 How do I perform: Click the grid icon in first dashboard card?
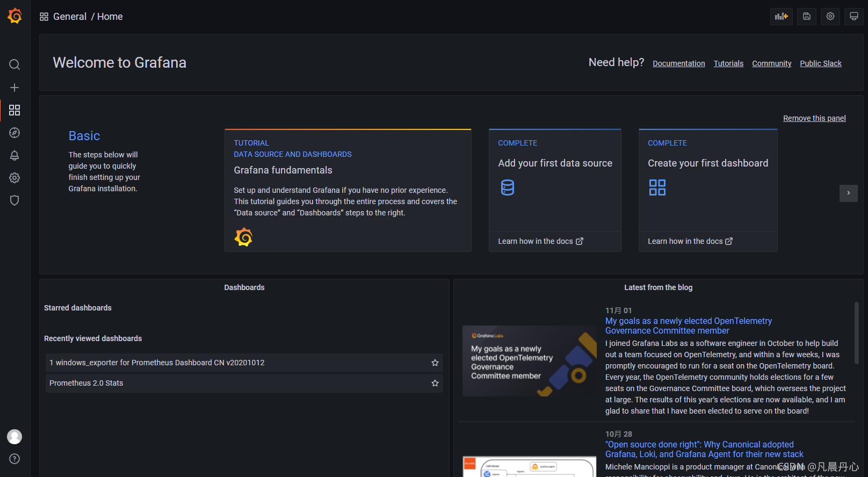pyautogui.click(x=657, y=187)
